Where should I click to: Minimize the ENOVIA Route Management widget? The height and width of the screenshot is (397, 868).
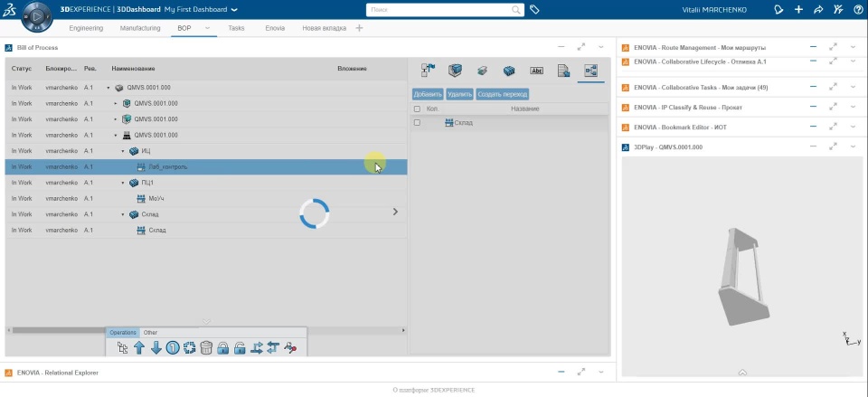813,48
